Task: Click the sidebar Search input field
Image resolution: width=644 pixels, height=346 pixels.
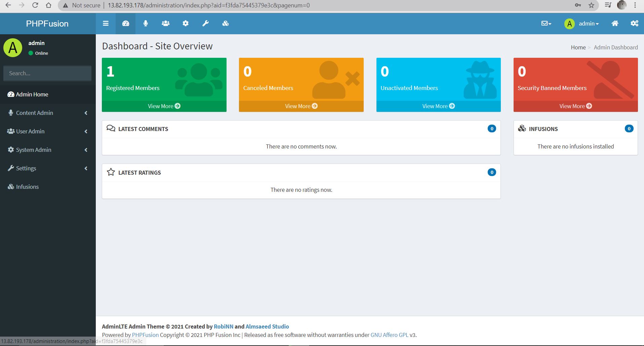Action: click(x=47, y=73)
